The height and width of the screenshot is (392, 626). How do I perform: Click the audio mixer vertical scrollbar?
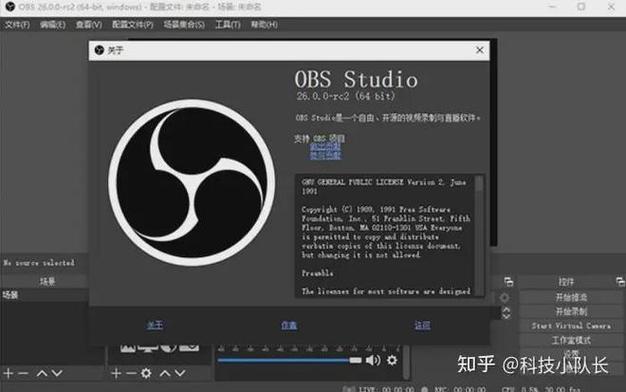[x=406, y=361]
